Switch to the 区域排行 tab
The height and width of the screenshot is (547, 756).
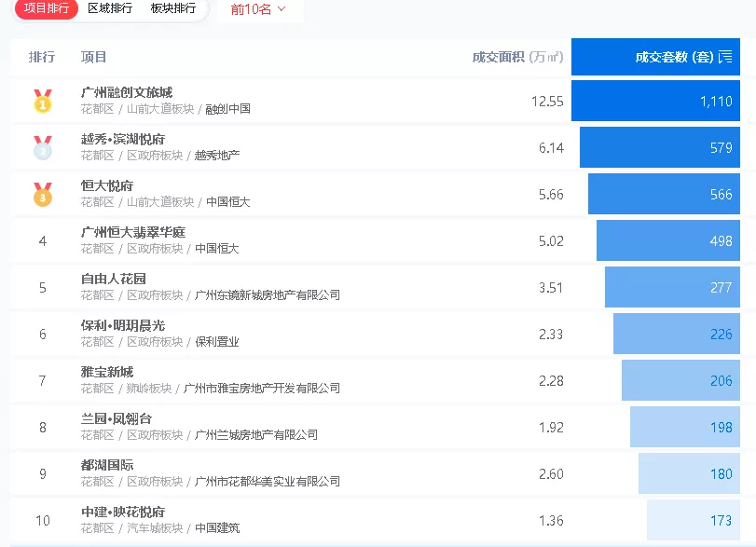pyautogui.click(x=110, y=8)
